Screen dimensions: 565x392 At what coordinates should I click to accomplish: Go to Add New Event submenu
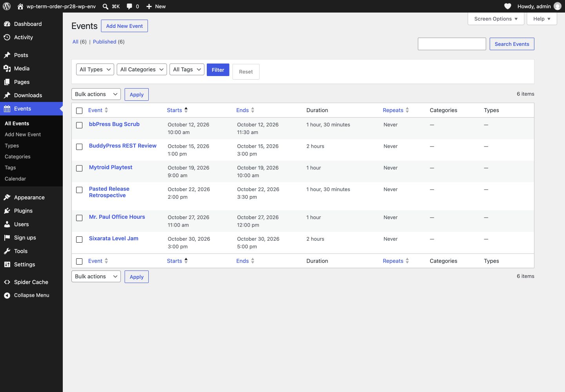click(23, 134)
